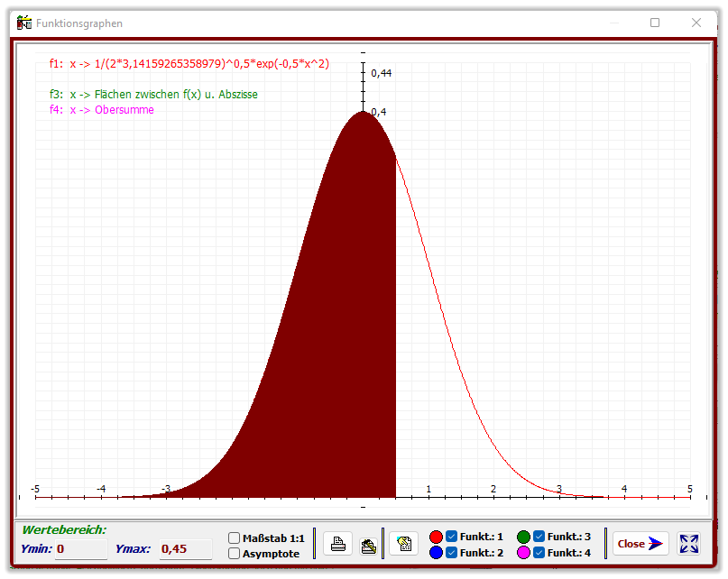Hide function 2 via Funkt.: 2 checkbox
This screenshot has height=579, width=728.
tap(452, 552)
